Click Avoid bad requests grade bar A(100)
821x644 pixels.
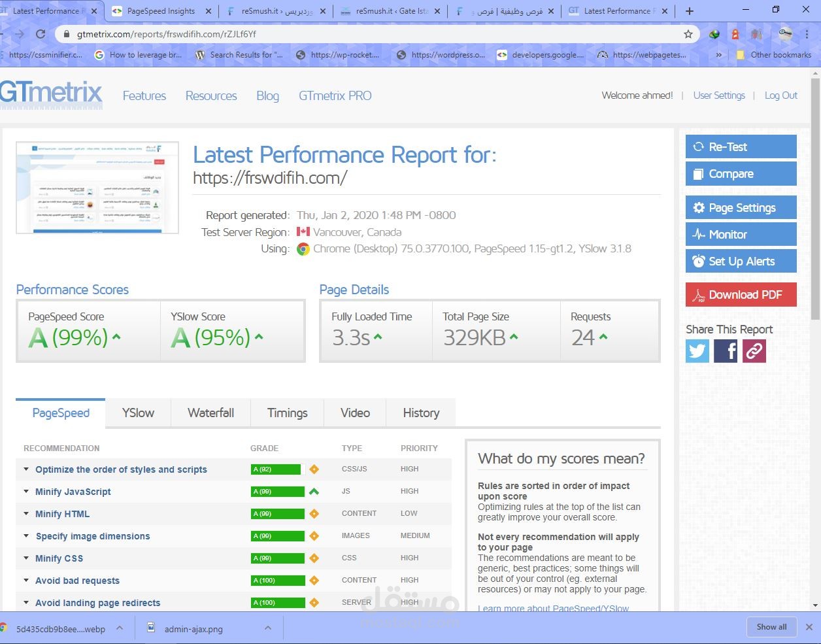pyautogui.click(x=277, y=581)
